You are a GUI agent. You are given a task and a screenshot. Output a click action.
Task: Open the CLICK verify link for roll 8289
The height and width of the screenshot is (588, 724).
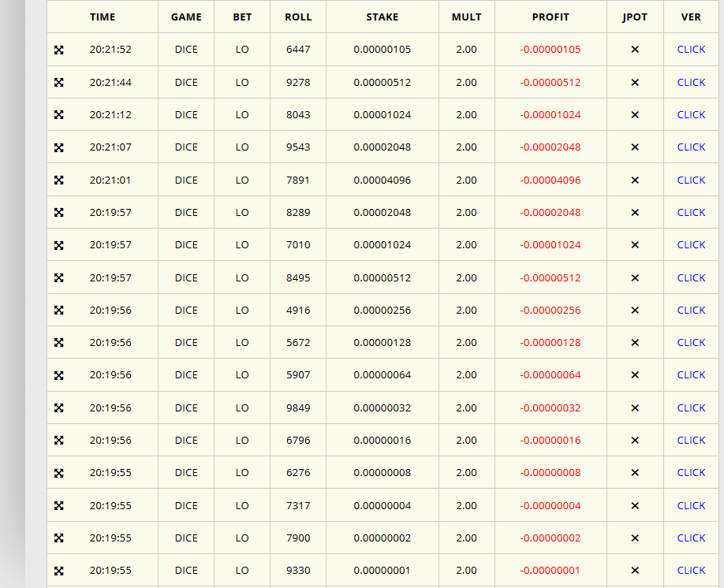(691, 213)
